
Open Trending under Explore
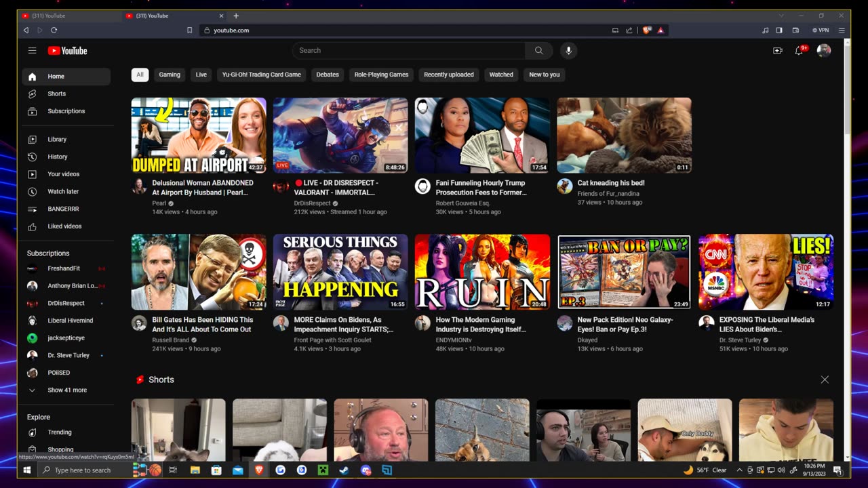(x=66, y=432)
